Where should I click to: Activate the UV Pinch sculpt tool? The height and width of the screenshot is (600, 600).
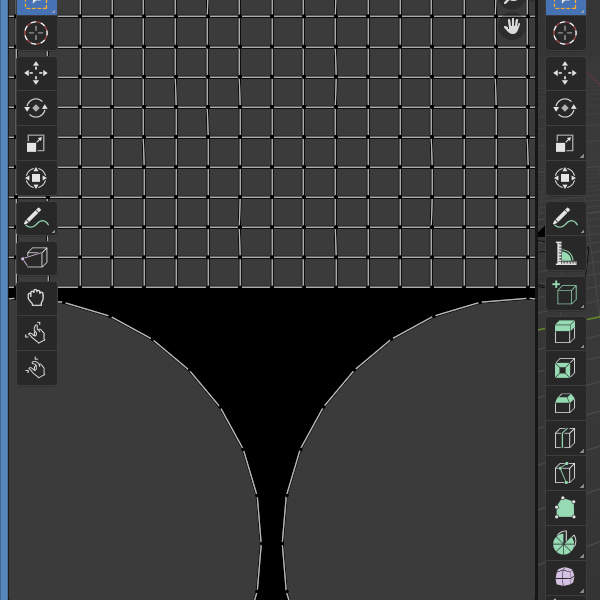click(36, 367)
